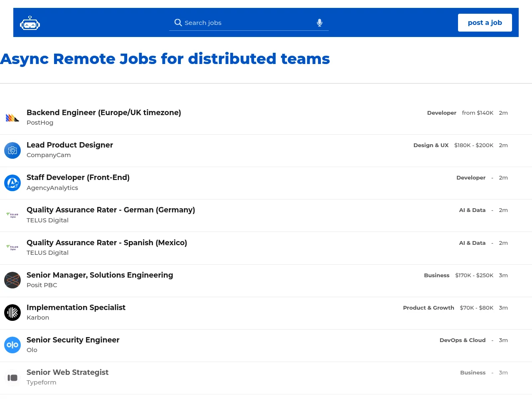The image size is (532, 399).
Task: Click TELUS Digital under Spanish Rater
Action: (47, 253)
